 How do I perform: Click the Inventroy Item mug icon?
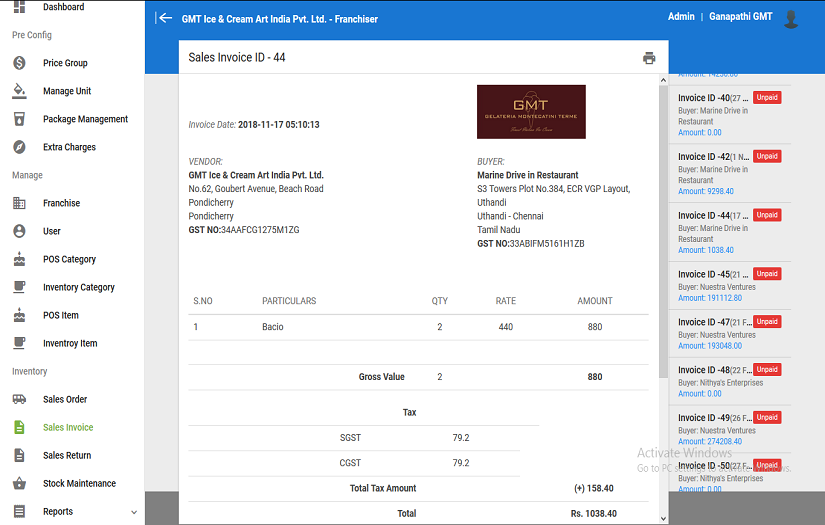click(x=19, y=343)
